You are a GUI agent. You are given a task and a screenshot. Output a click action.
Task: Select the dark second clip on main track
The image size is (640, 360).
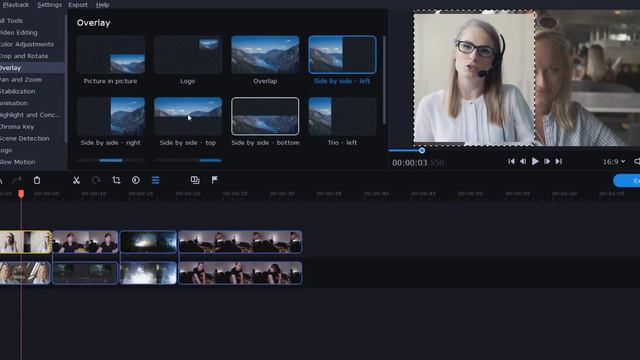coord(85,273)
